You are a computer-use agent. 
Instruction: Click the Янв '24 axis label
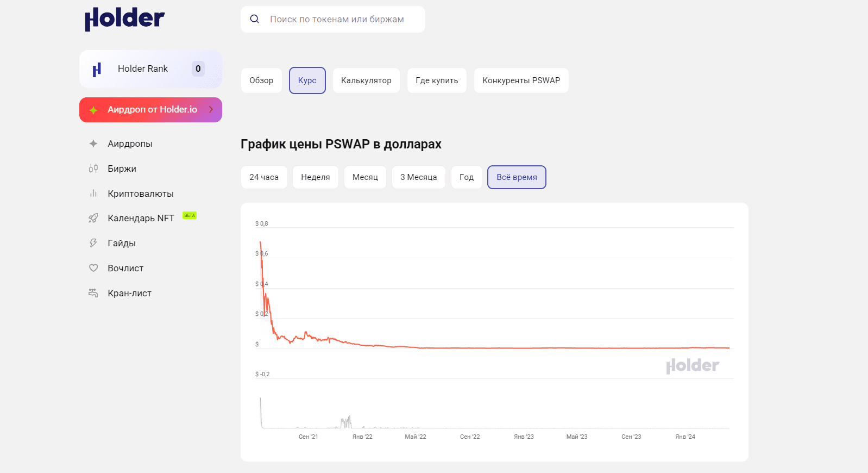685,437
